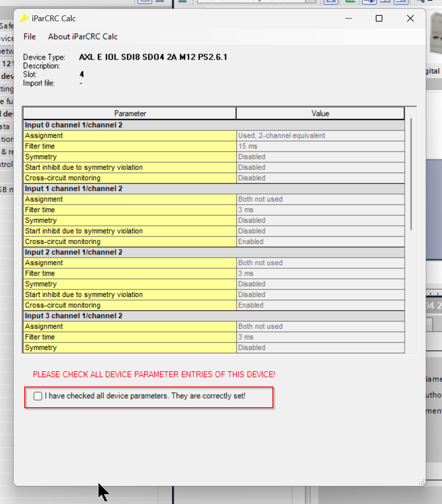Click Input 2 Symmetry parameter cell

click(x=130, y=284)
